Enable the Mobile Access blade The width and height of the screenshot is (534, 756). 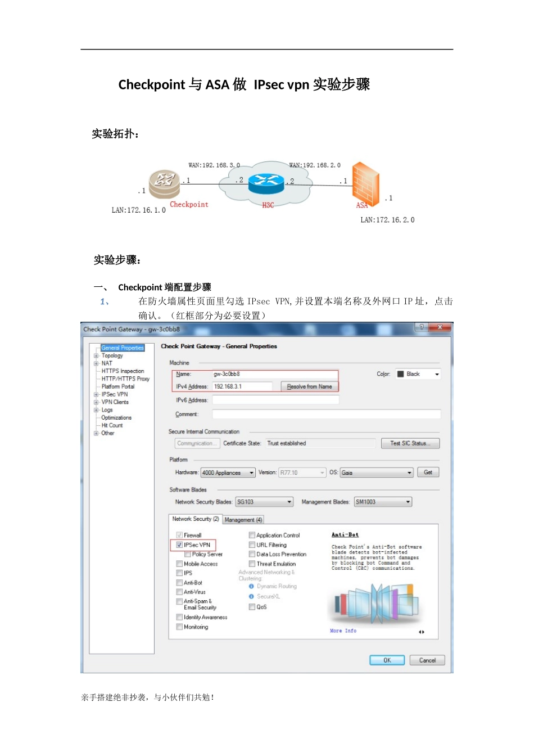(179, 564)
